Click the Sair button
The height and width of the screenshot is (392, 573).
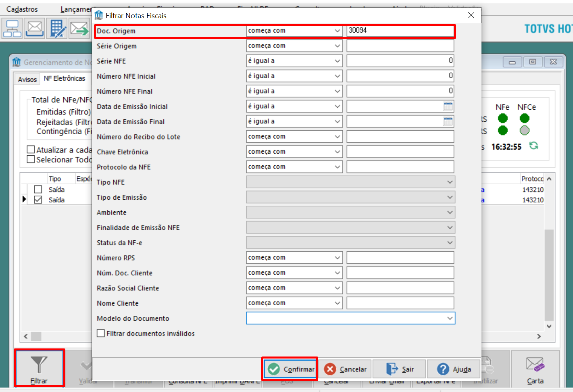click(x=399, y=369)
